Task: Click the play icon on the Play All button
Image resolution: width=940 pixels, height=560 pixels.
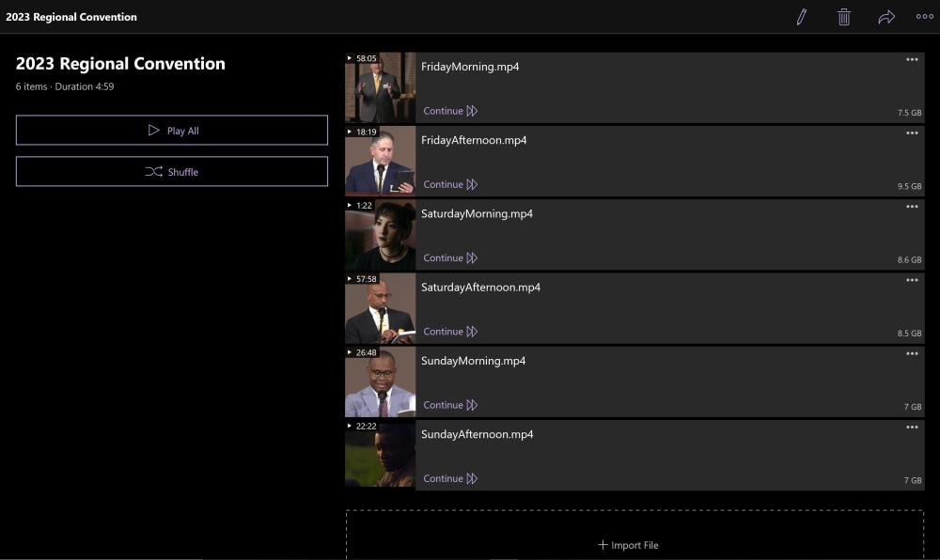Action: point(153,130)
